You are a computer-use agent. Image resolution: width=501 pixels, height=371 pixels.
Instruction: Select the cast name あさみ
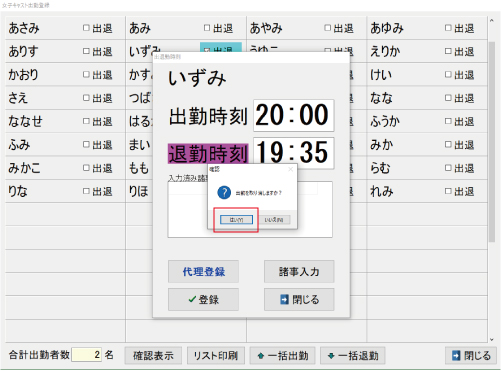coord(24,28)
